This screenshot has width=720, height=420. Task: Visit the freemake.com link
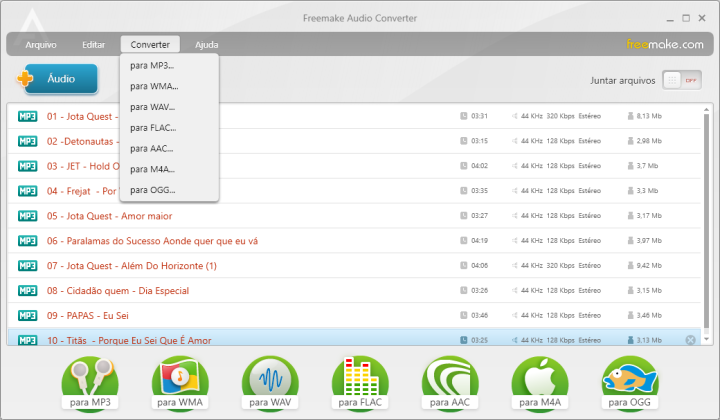[665, 45]
